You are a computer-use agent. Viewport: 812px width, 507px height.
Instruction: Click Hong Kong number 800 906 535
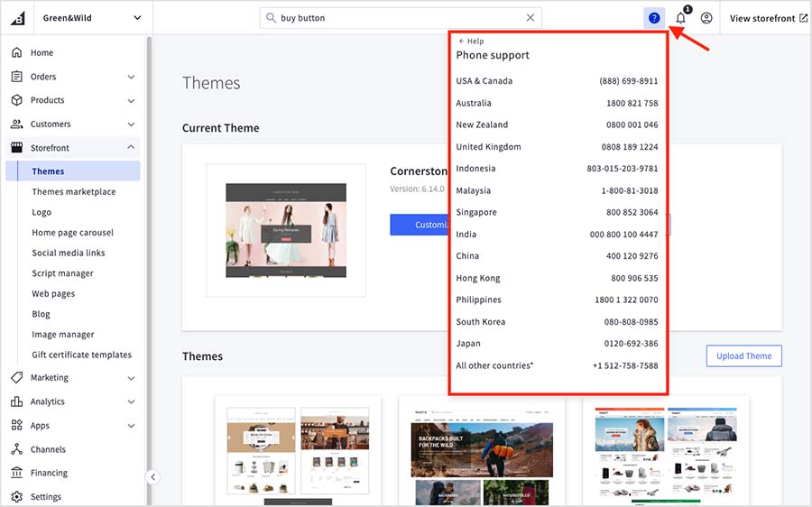(634, 278)
